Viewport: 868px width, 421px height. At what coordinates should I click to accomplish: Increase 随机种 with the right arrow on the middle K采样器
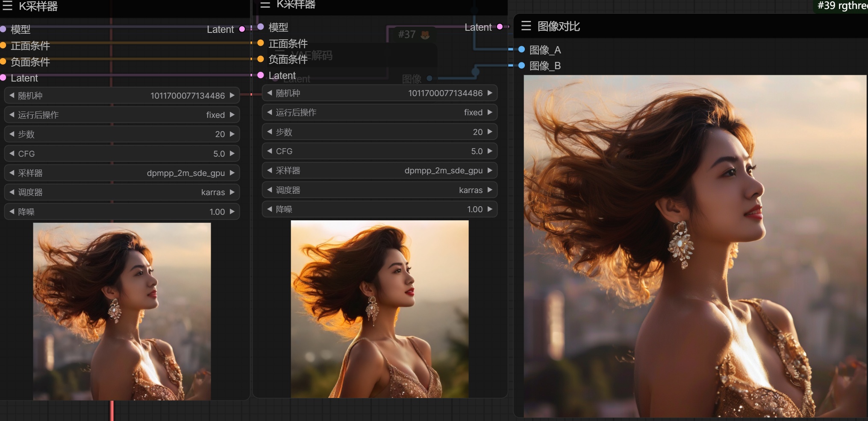pos(490,93)
